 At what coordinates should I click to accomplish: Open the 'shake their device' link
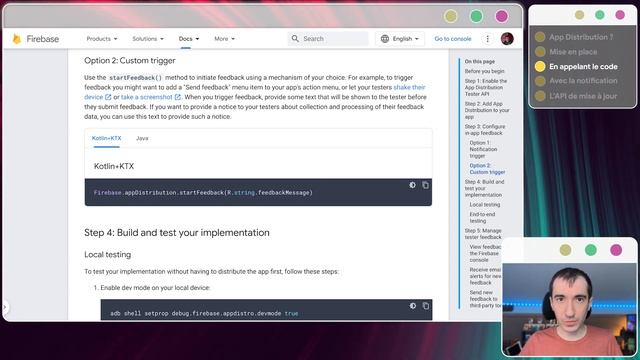(409, 87)
